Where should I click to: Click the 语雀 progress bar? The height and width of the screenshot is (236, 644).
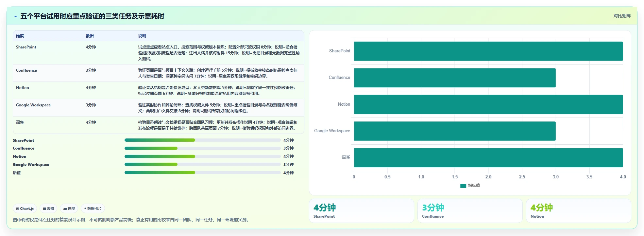202,172
